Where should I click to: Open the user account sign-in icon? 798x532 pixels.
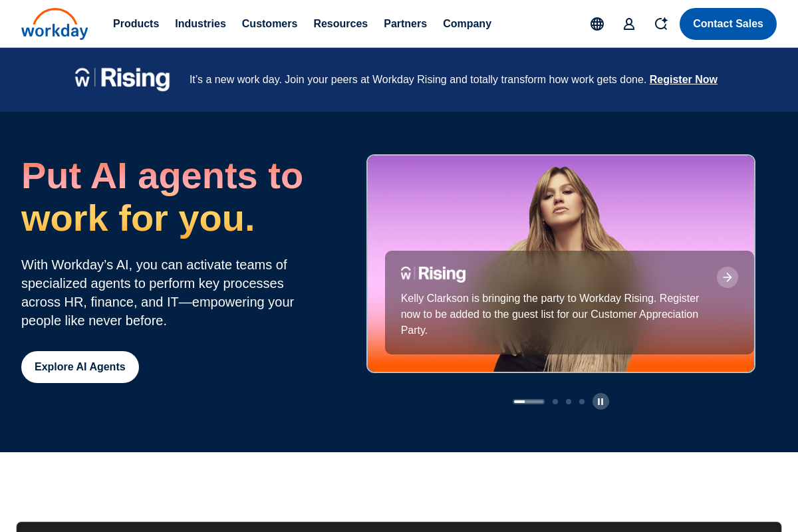tap(629, 24)
